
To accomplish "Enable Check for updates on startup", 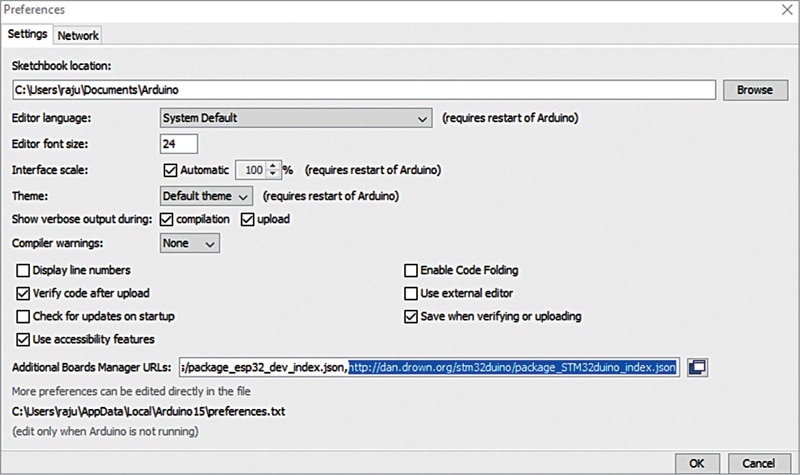I will click(25, 316).
